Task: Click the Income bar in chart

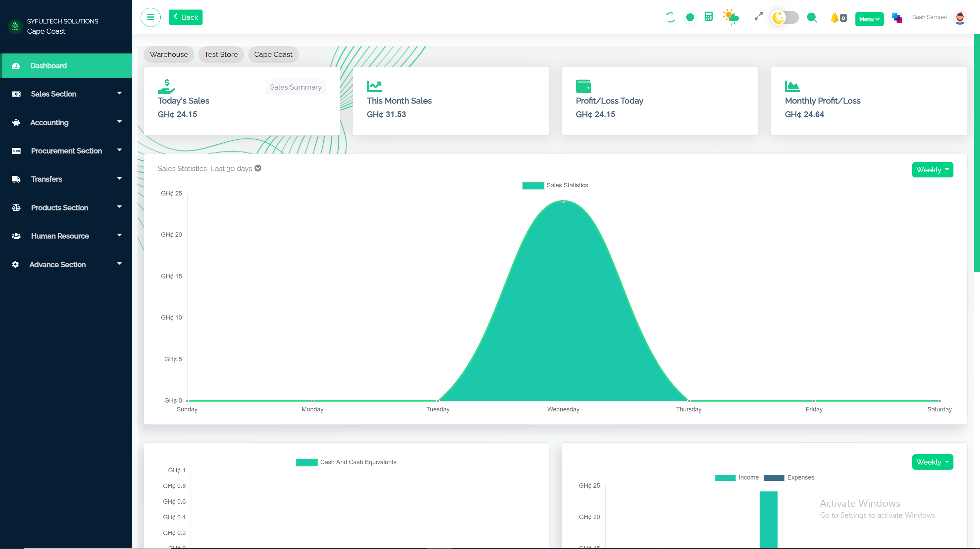Action: point(769,520)
